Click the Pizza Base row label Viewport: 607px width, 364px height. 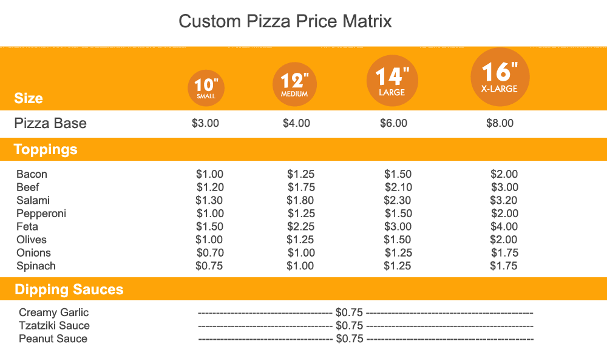[50, 124]
